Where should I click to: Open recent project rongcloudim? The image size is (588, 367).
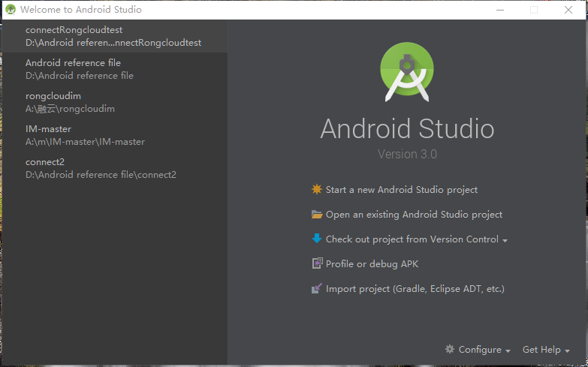[x=115, y=102]
